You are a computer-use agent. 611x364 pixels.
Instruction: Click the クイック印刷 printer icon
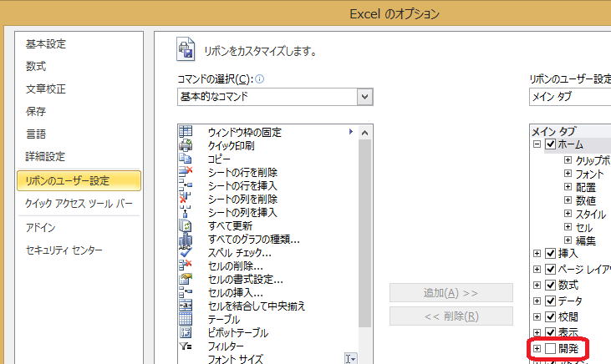(x=186, y=145)
